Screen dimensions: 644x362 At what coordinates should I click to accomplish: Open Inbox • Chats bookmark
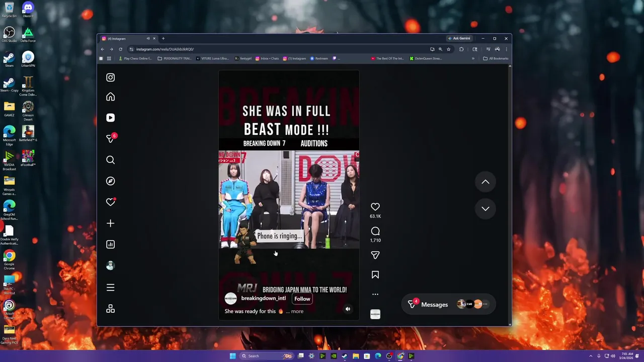(x=267, y=58)
